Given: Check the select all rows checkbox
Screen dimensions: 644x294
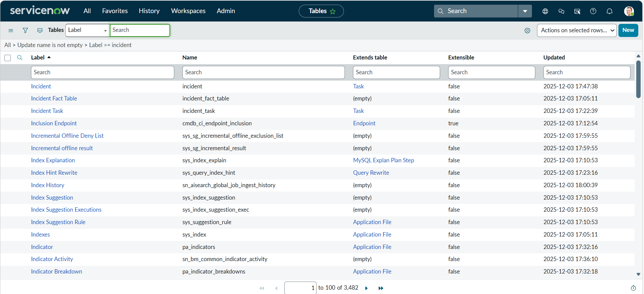Looking at the screenshot, I should click(8, 58).
